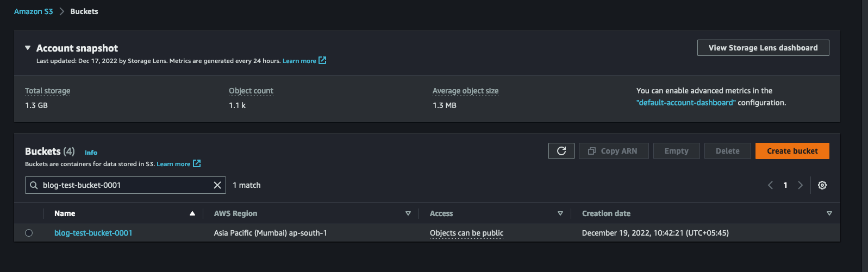This screenshot has width=868, height=272.
Task: Go to next page arrow
Action: click(800, 185)
